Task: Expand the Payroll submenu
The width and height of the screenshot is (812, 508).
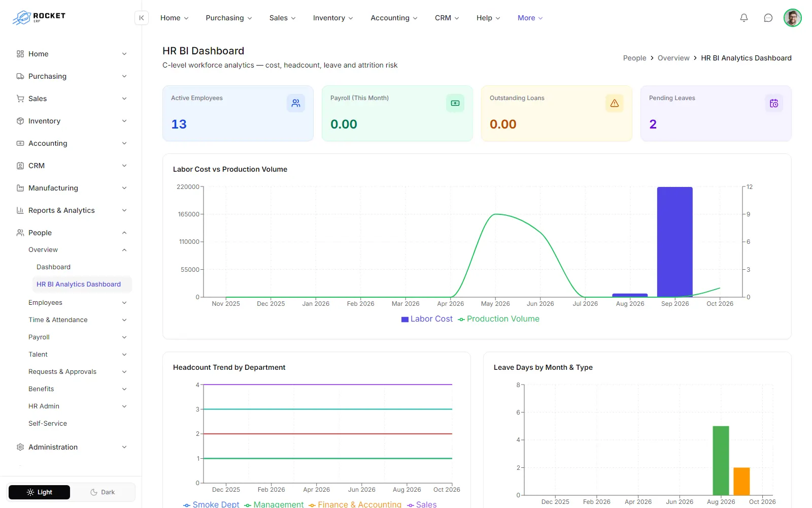Action: point(78,337)
